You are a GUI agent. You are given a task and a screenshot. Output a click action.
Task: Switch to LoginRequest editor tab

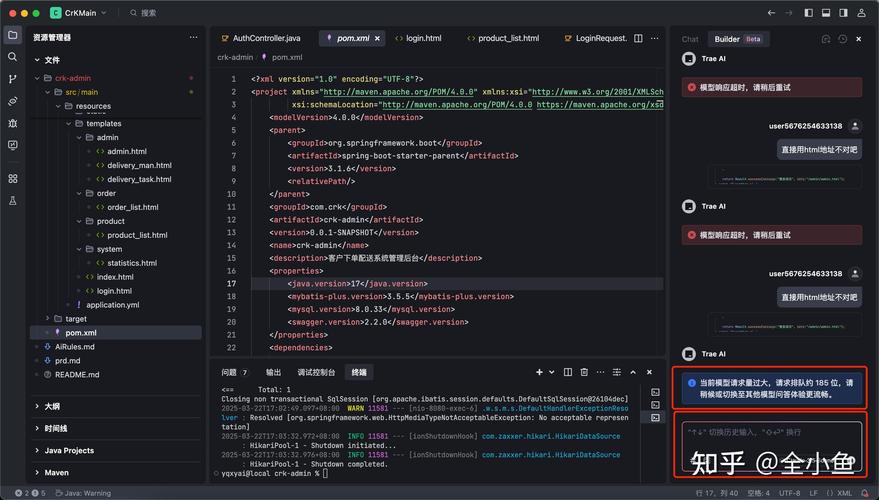pos(595,38)
